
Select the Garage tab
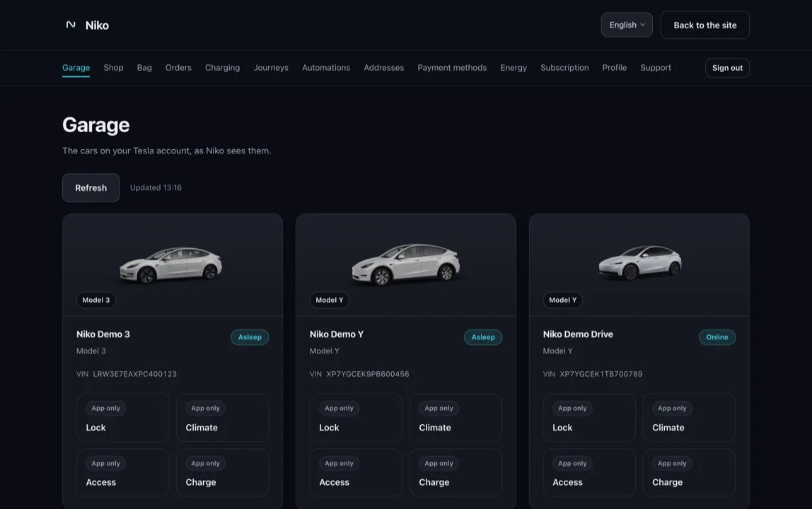(x=76, y=68)
